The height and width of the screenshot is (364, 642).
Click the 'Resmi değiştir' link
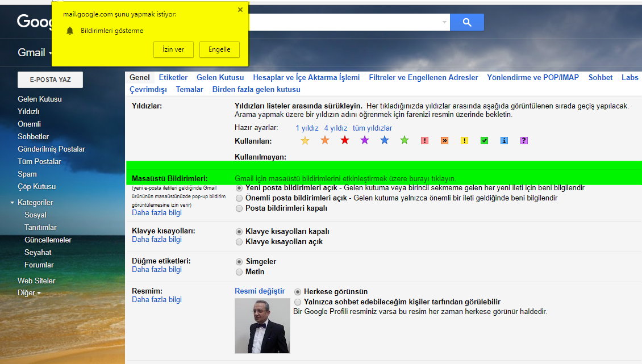click(260, 291)
